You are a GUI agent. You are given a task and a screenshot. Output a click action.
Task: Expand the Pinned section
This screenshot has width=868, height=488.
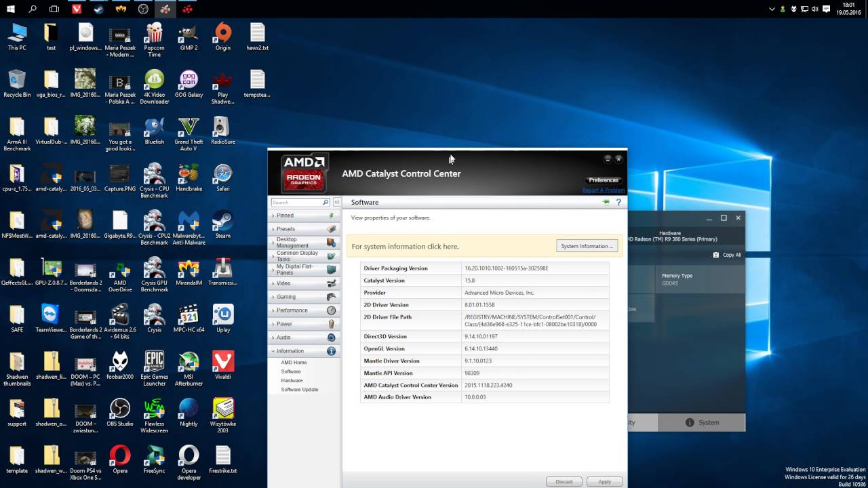304,216
